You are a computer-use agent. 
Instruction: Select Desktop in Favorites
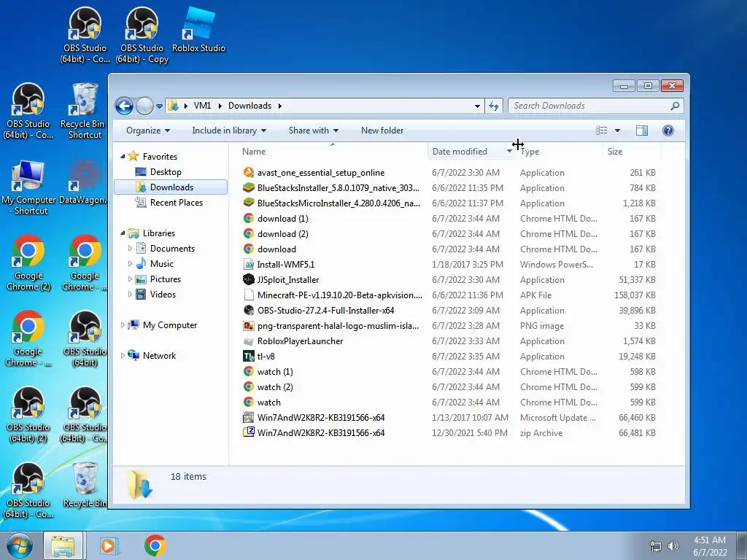click(166, 172)
